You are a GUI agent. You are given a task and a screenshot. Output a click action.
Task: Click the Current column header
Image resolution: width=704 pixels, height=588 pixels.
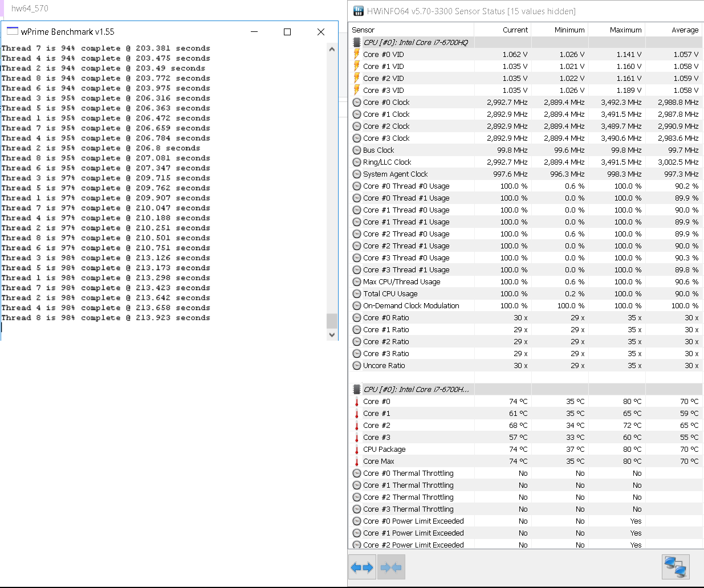pos(503,30)
